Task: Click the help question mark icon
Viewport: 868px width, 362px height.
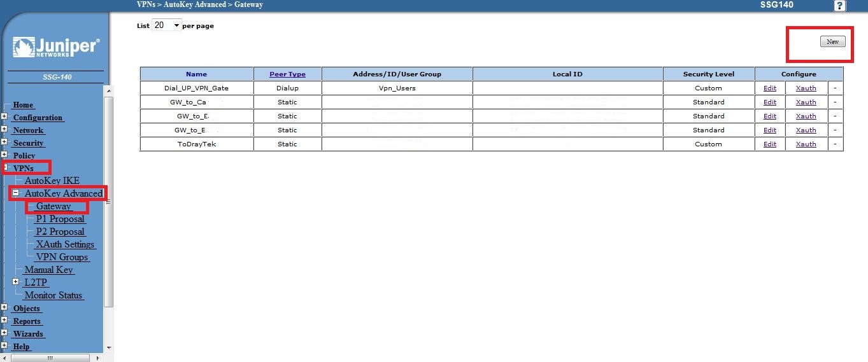Action: click(x=839, y=6)
